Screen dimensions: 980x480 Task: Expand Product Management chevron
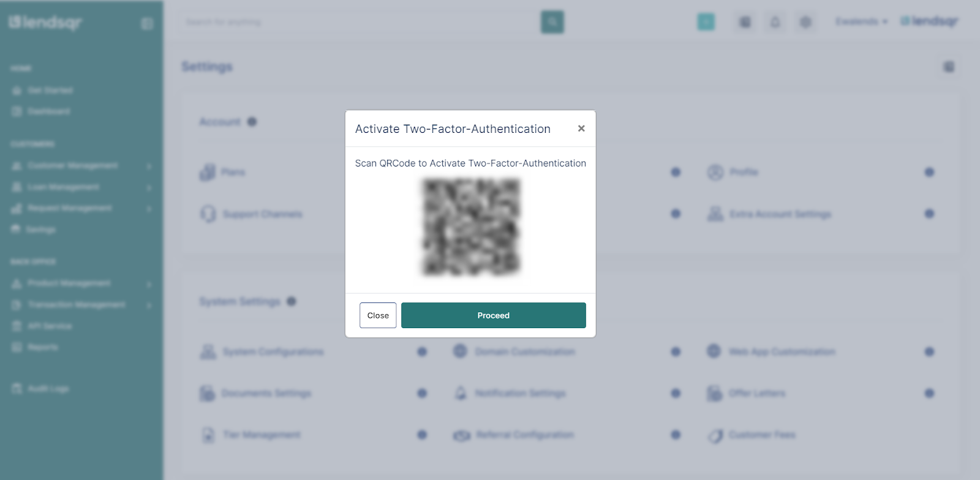(x=149, y=284)
